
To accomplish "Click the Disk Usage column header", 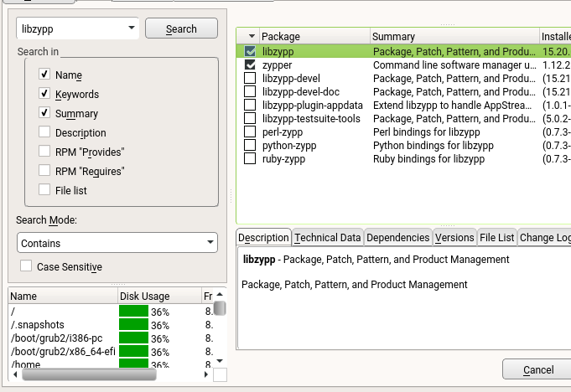I will point(159,296).
